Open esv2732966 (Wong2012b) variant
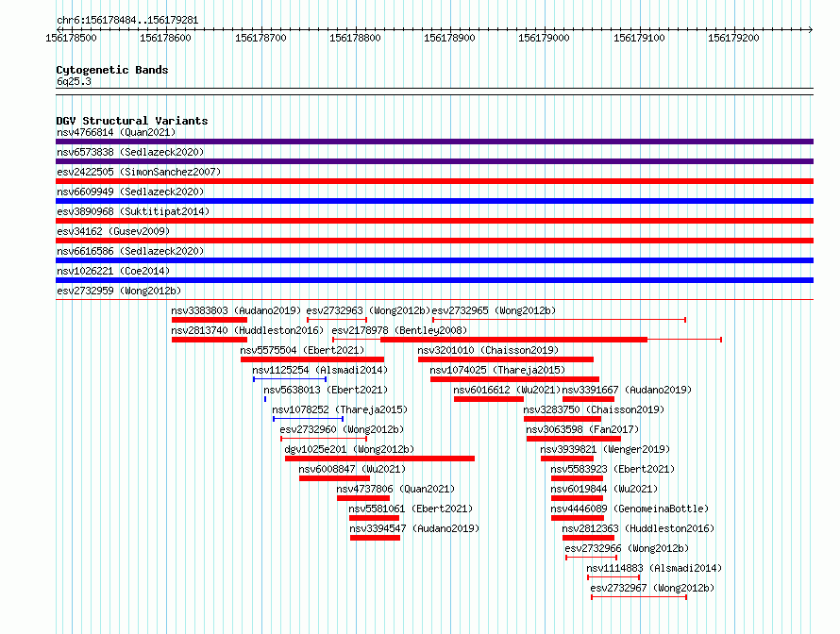Image resolution: width=840 pixels, height=634 pixels. [x=627, y=548]
